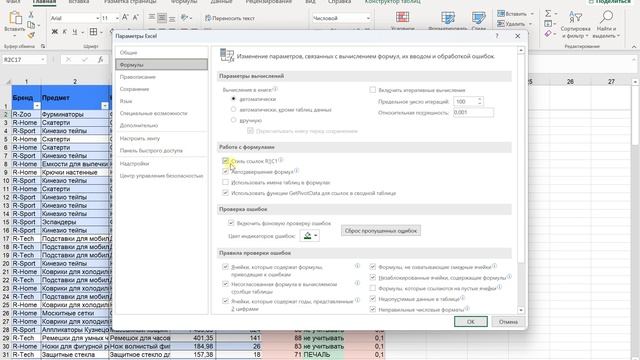Select manual (вручную) calculation radio button

[233, 120]
